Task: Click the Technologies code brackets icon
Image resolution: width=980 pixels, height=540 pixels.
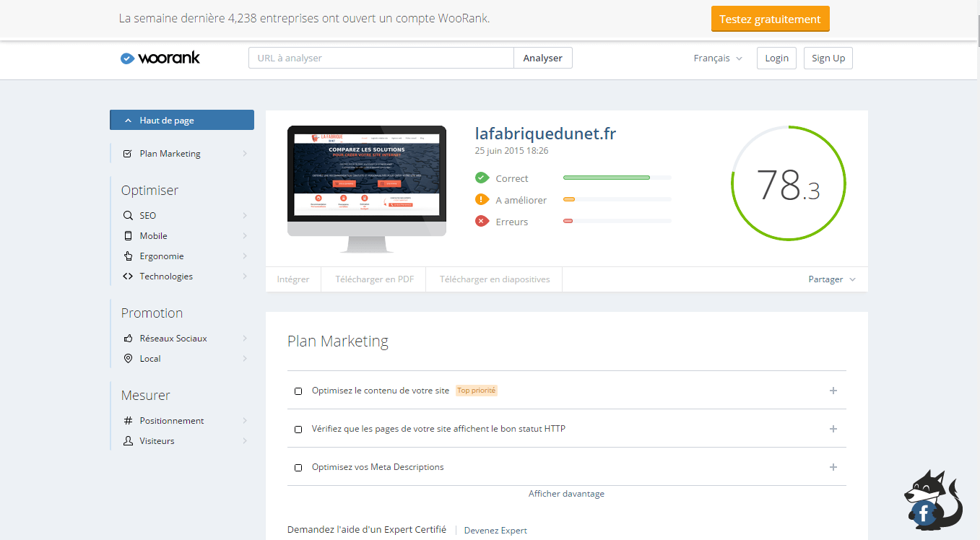Action: [128, 276]
